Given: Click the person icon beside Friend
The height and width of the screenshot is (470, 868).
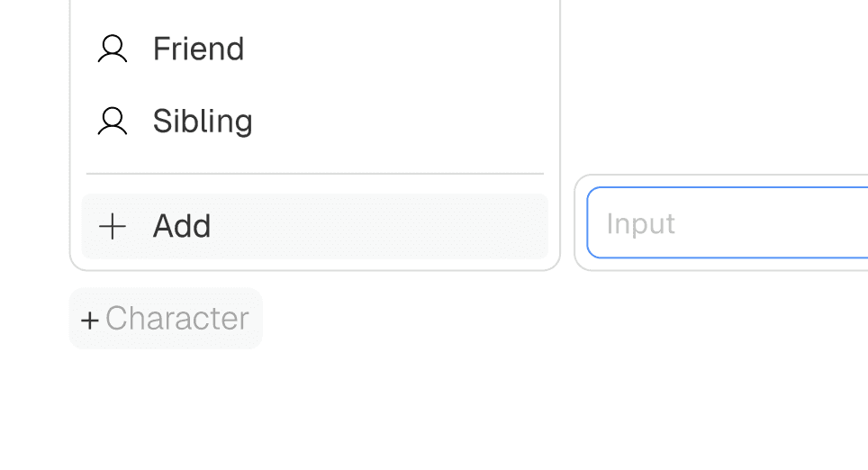Looking at the screenshot, I should 113,49.
